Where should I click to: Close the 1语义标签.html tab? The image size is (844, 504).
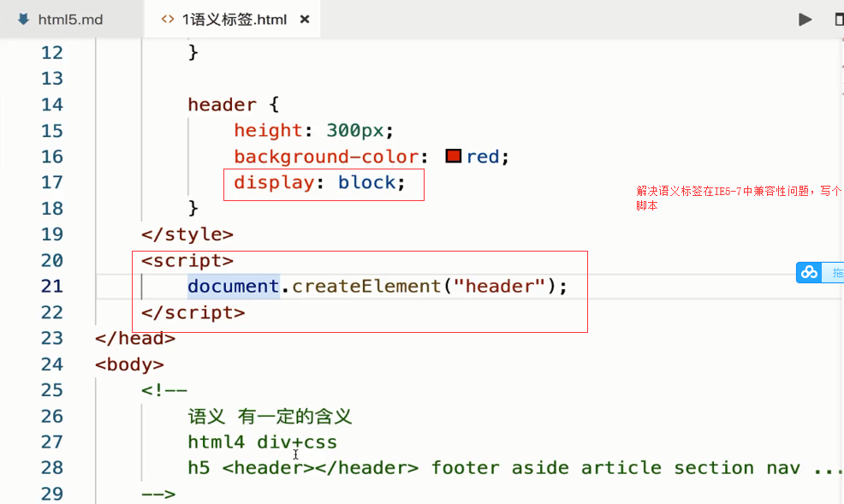[x=305, y=20]
